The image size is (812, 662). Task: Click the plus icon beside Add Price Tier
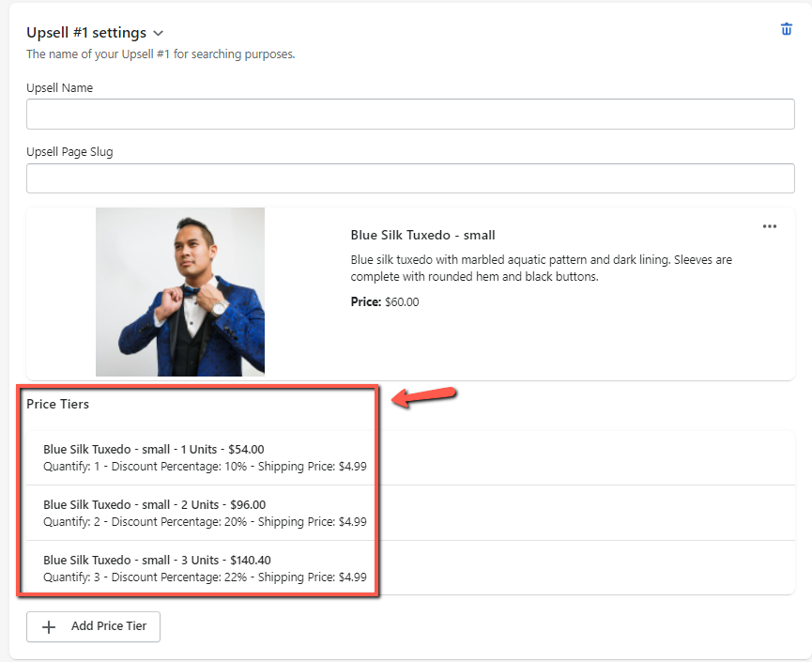click(50, 626)
